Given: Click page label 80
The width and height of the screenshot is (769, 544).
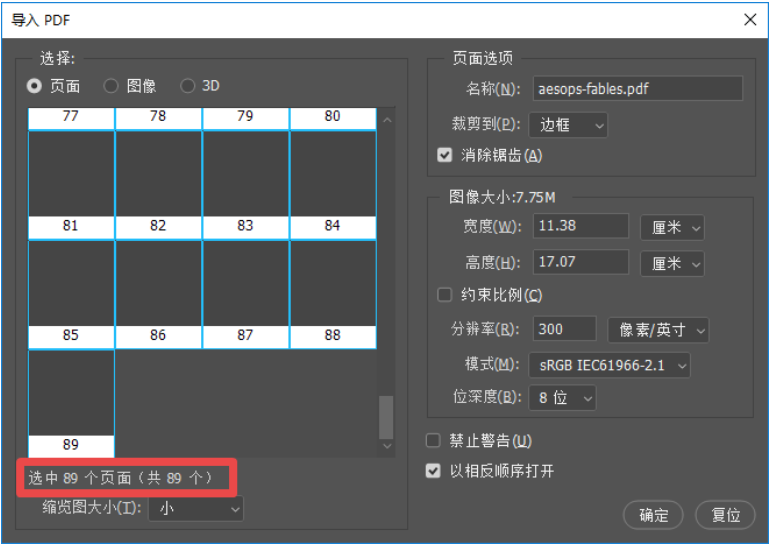Looking at the screenshot, I should tap(333, 116).
